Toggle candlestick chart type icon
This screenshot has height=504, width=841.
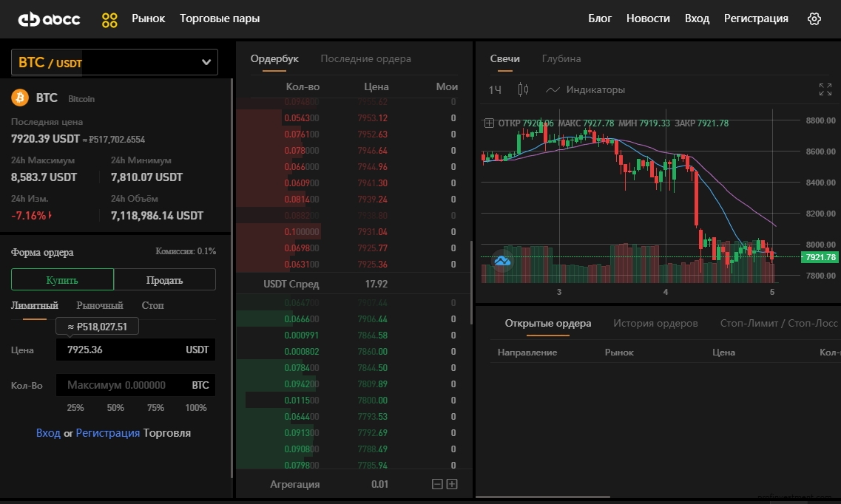(523, 89)
